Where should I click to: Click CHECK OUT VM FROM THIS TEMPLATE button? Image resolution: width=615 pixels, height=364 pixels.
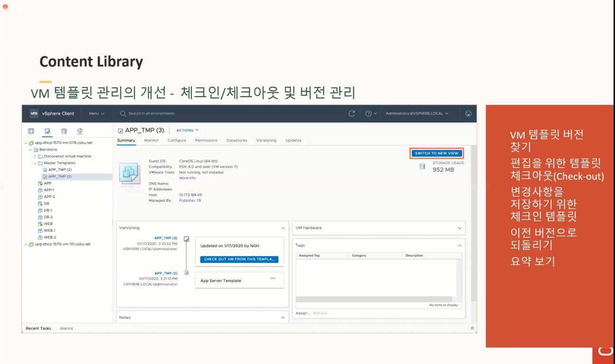(239, 259)
